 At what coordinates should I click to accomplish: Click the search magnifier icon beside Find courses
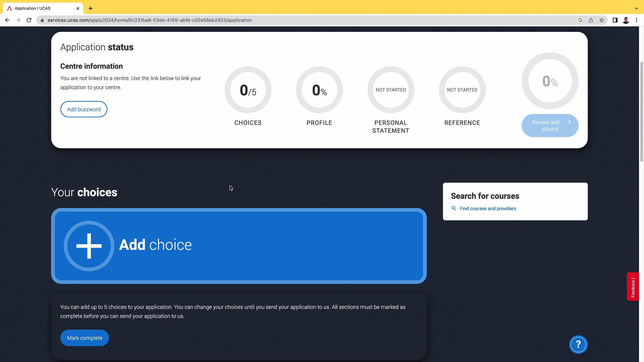[x=454, y=208]
